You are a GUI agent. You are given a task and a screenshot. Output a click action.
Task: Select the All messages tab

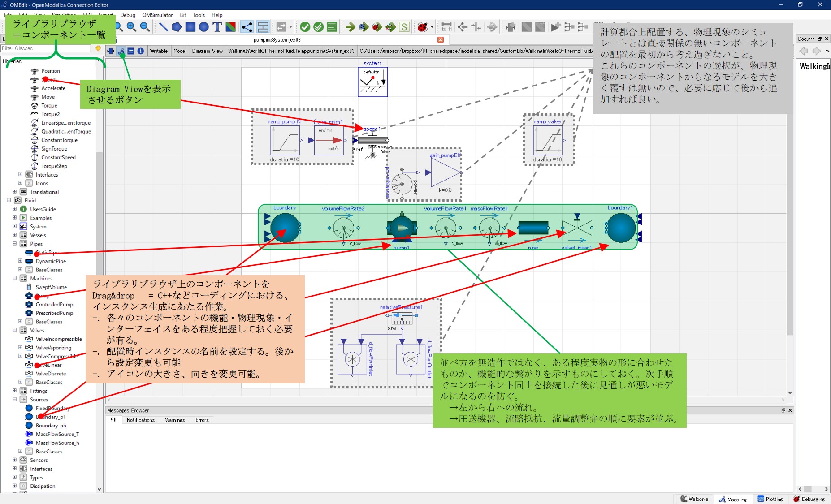coord(113,420)
